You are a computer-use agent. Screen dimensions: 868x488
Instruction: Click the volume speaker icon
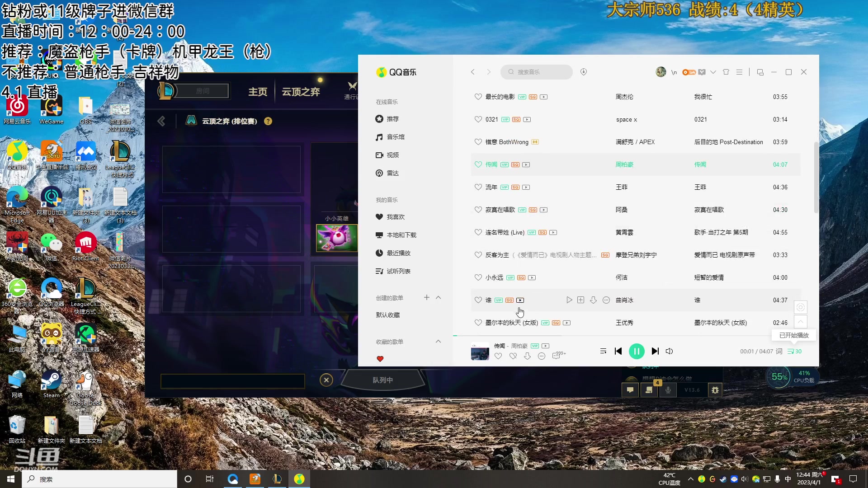point(670,351)
